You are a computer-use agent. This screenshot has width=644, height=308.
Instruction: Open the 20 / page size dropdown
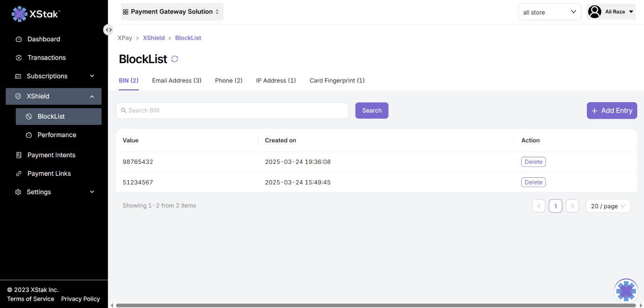click(608, 206)
